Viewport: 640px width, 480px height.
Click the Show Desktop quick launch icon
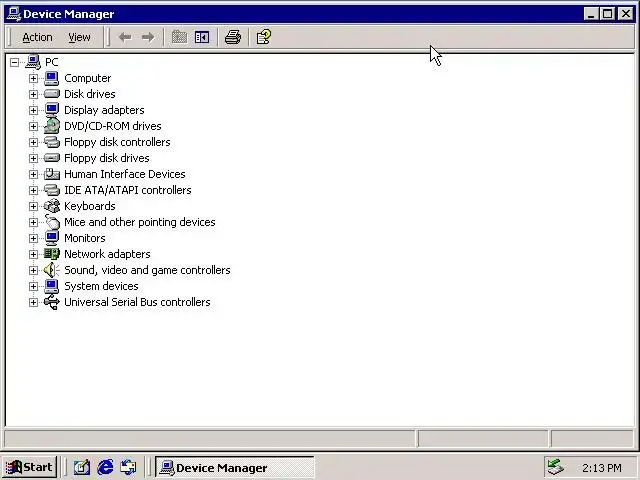click(82, 467)
